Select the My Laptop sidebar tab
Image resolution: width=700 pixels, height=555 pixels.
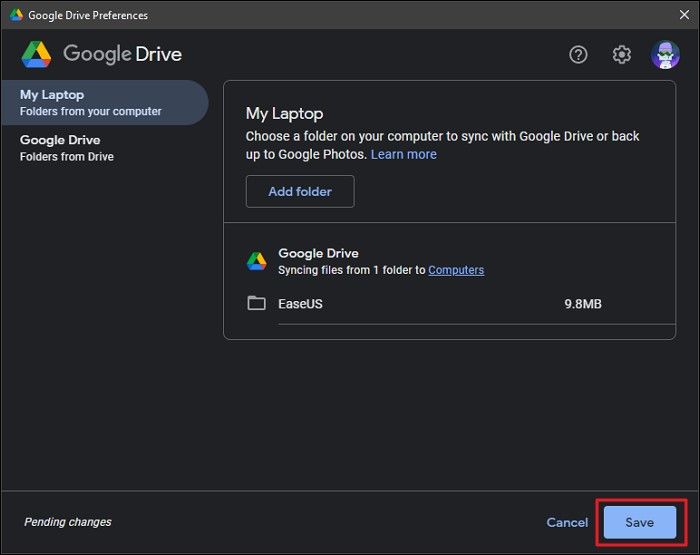click(x=104, y=103)
